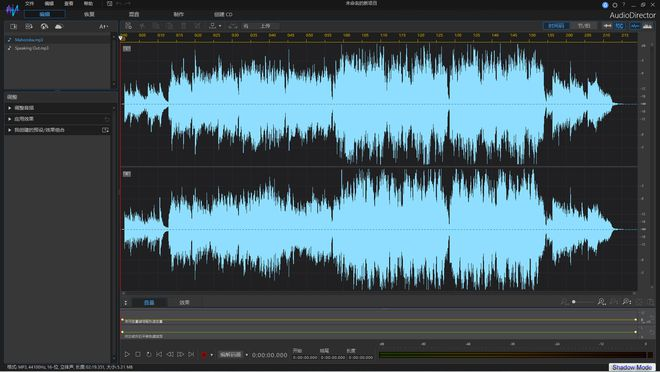Toggle loop playback button
Image resolution: width=660 pixels, height=372 pixels.
click(x=149, y=355)
